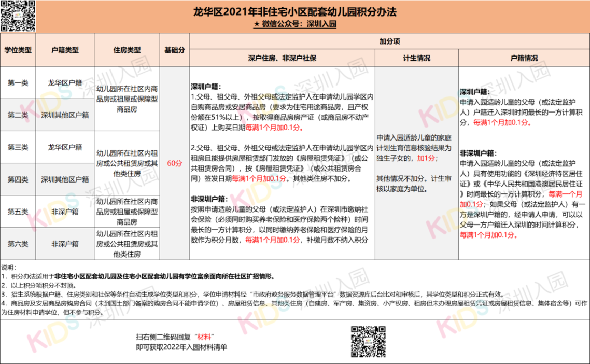Viewport: 590px width, 364px height.
Task: Click the 第一类 cell
Action: (x=18, y=83)
